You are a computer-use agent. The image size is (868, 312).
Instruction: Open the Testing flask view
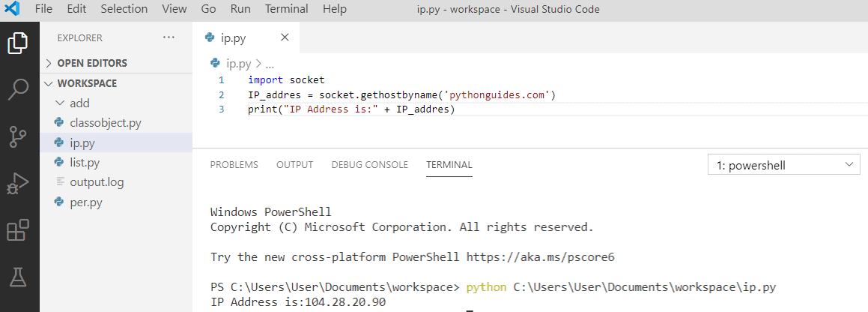[18, 276]
